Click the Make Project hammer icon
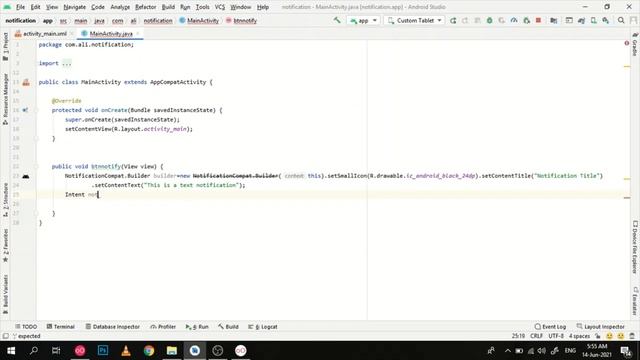 click(x=337, y=20)
